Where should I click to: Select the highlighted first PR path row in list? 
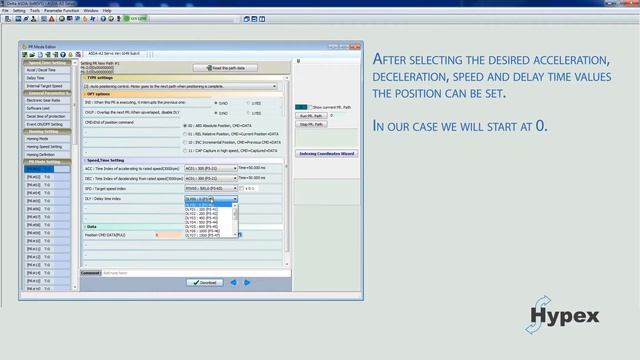47,169
